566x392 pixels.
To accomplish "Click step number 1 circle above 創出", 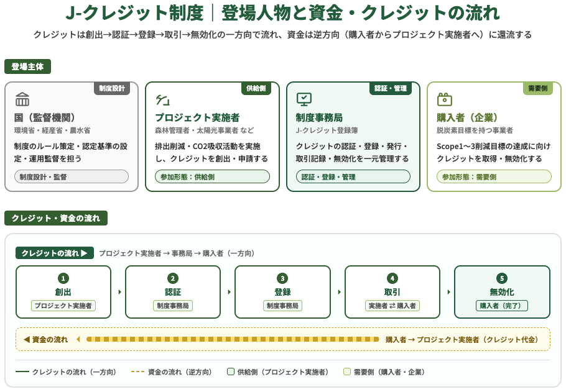I will 63,278.
